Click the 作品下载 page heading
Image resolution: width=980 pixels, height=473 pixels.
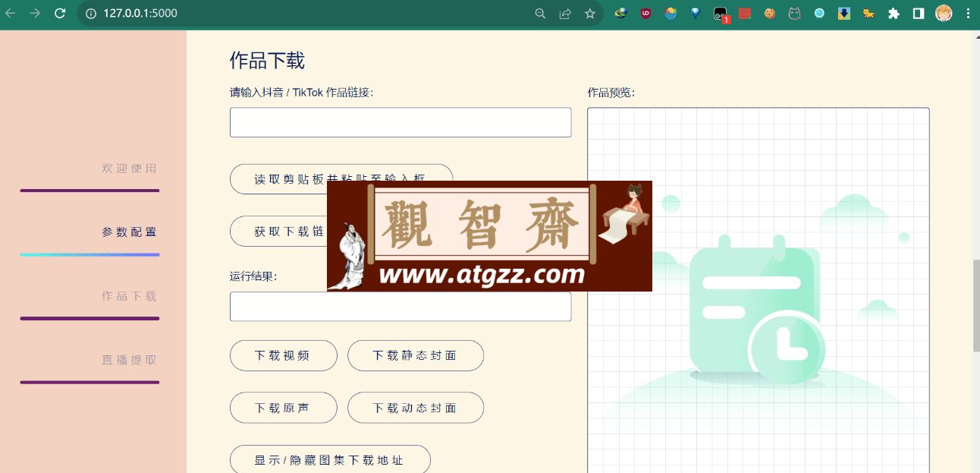click(x=267, y=60)
